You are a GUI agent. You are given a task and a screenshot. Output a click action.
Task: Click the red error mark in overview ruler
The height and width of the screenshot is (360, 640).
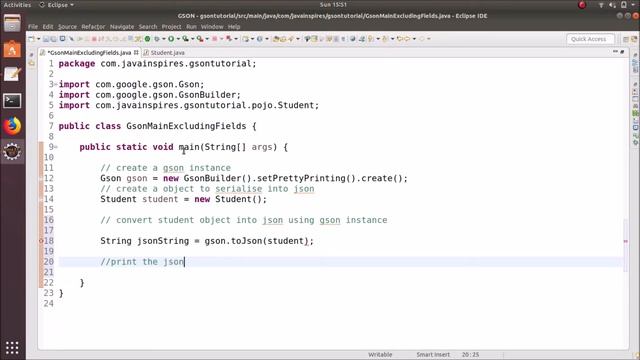tap(625, 241)
